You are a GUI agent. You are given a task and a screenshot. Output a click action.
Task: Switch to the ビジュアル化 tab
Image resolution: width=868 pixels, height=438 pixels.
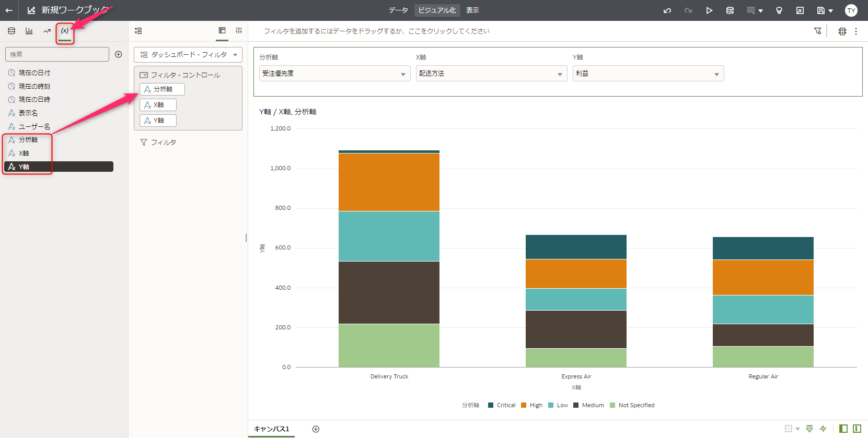click(437, 10)
